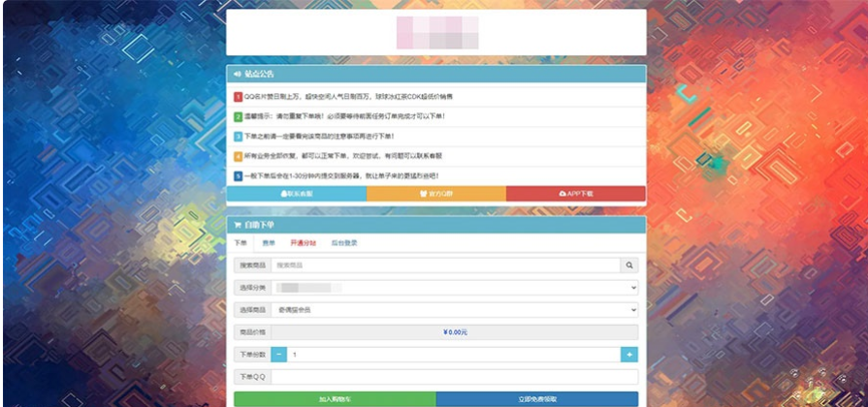Click the 下单份数 label

pos(252,355)
